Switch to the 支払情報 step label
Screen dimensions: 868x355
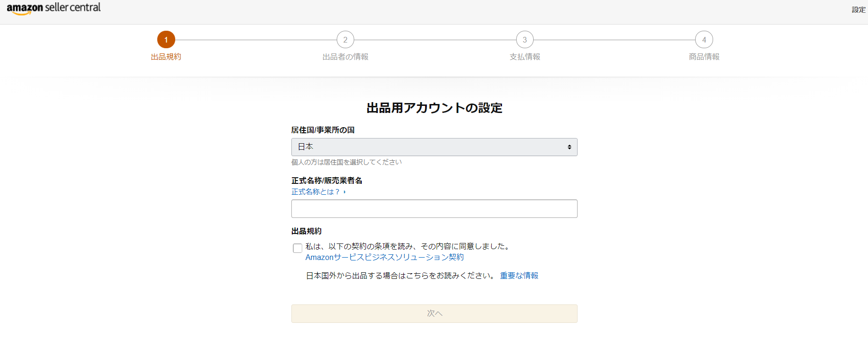525,57
